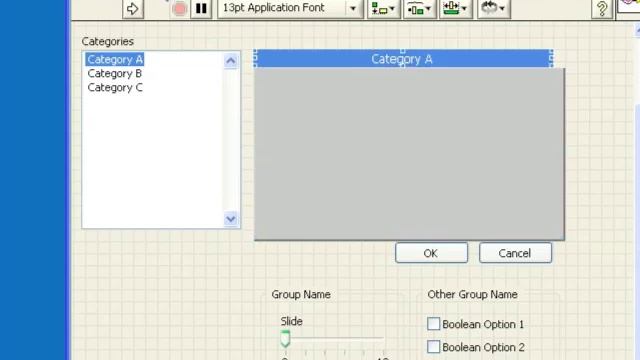Toggle the Boolean Option 1 checkbox

coord(433,324)
